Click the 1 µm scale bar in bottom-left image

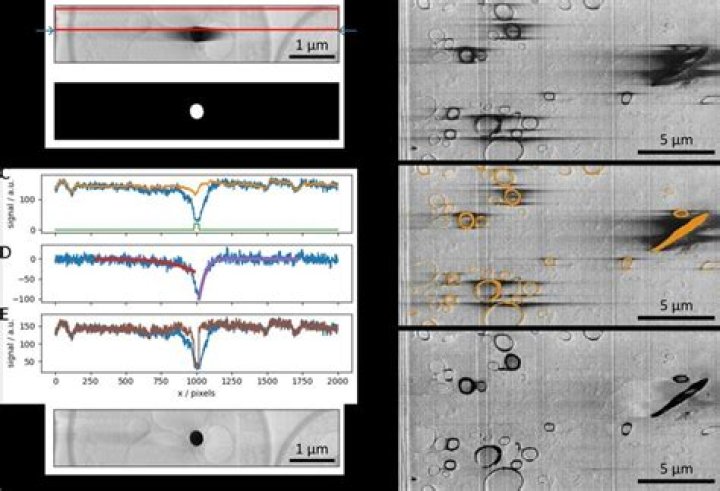[312, 459]
